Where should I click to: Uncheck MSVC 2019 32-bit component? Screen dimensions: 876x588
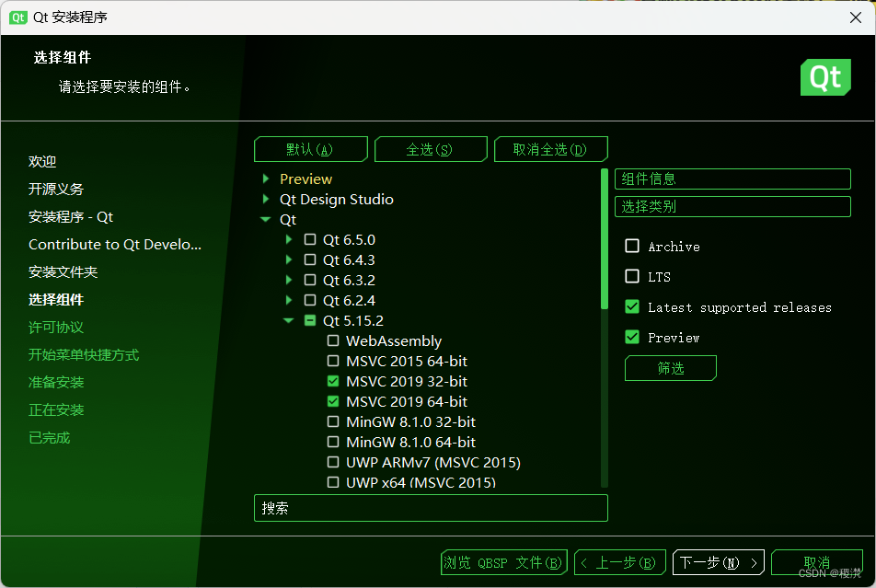point(333,381)
